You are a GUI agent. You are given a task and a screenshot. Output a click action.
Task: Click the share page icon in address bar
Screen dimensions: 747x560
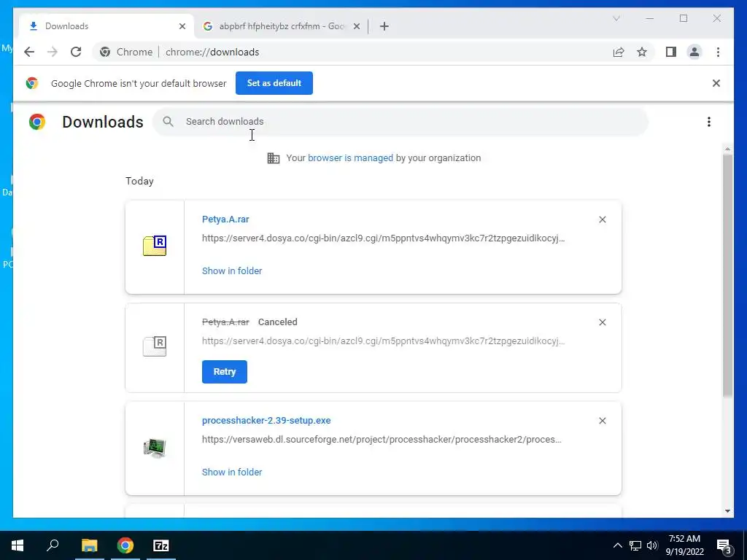click(619, 52)
